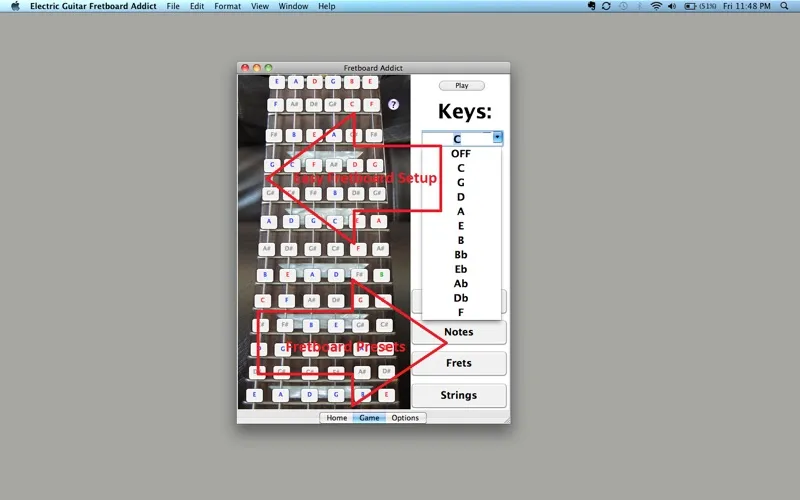Toggle the fifth-fret C note button
800x500 pixels.
(335, 221)
